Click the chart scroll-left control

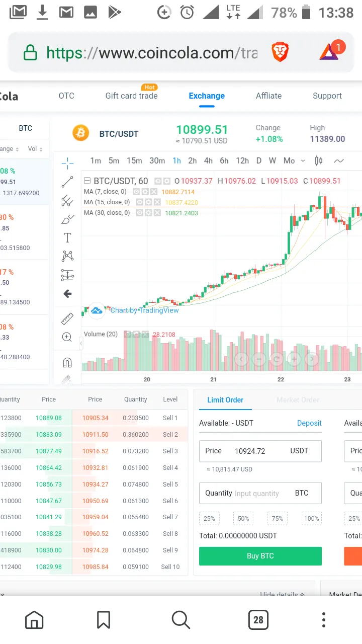point(242,359)
